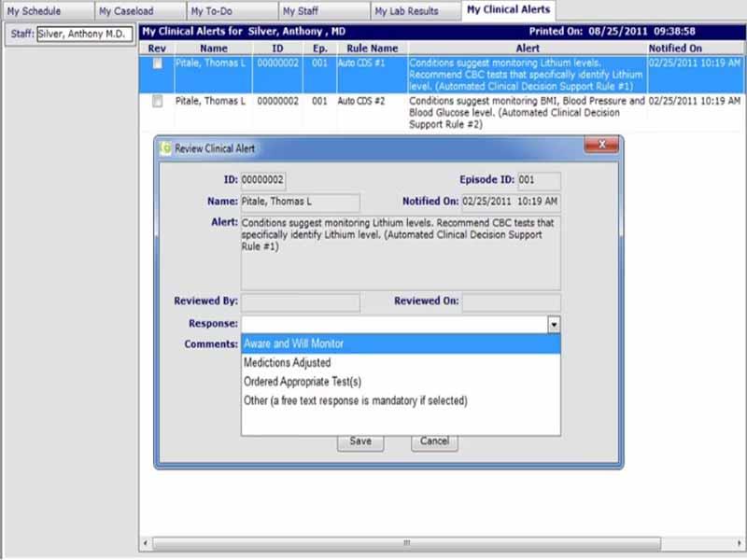Image resolution: width=747 pixels, height=560 pixels.
Task: Click the ID column header
Action: [277, 49]
